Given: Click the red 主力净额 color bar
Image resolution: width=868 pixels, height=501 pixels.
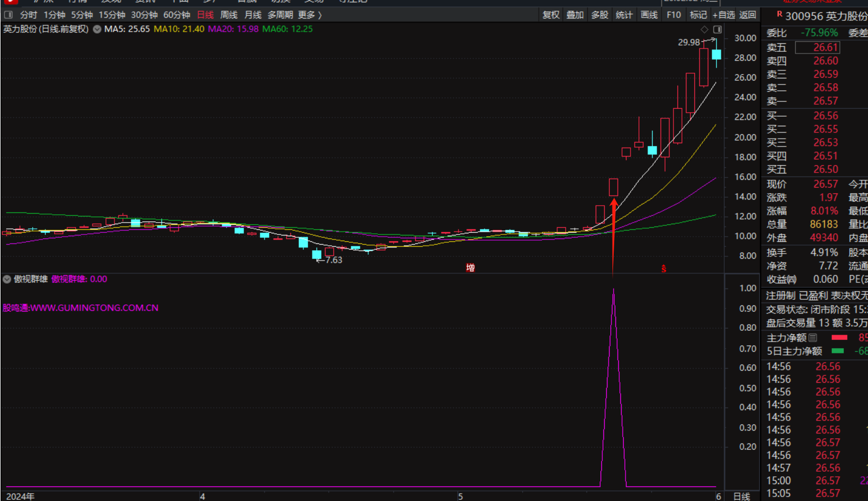Looking at the screenshot, I should coord(839,338).
